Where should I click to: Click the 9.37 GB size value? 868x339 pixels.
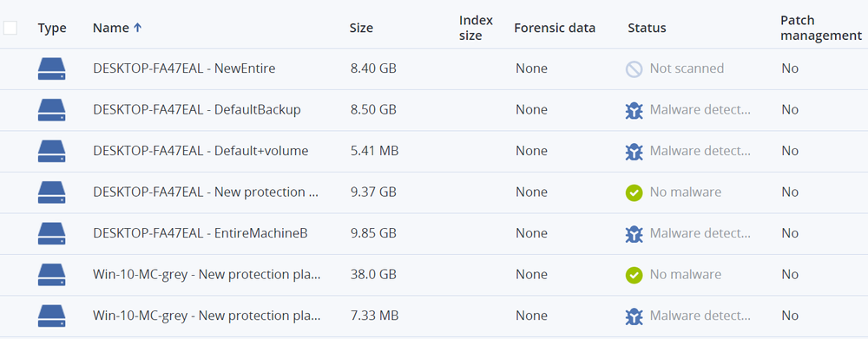[x=373, y=192]
